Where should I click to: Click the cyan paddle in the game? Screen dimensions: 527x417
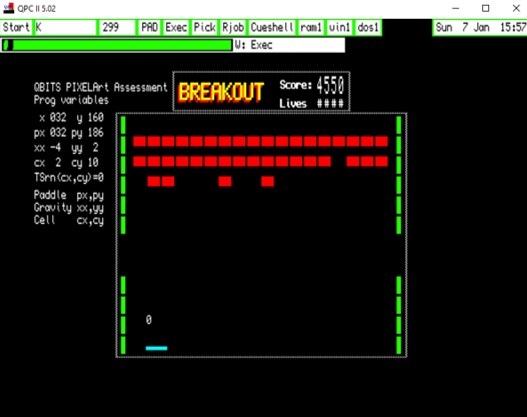point(156,348)
